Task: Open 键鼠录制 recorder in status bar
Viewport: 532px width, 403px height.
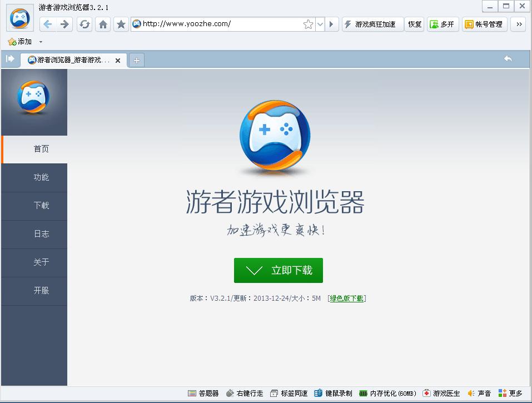Action: click(x=333, y=393)
